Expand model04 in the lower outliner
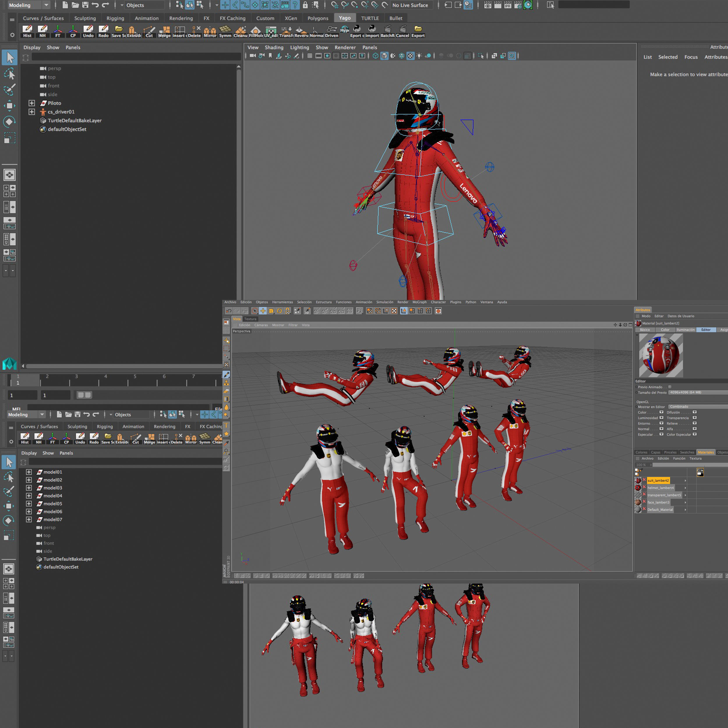Viewport: 728px width, 728px height. 29,496
